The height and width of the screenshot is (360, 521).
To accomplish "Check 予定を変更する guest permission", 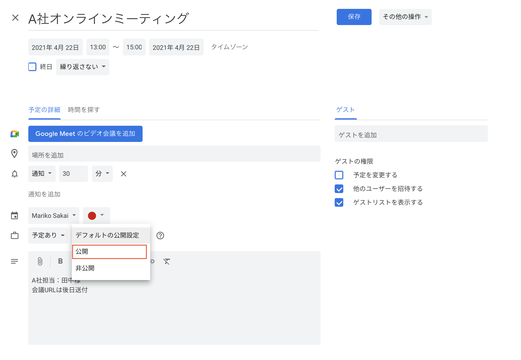I will pos(339,175).
